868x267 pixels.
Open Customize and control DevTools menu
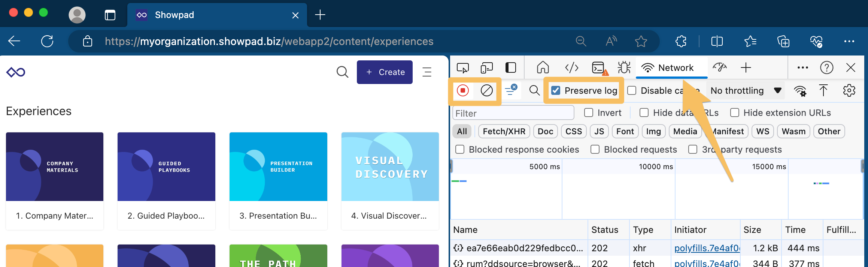[803, 68]
